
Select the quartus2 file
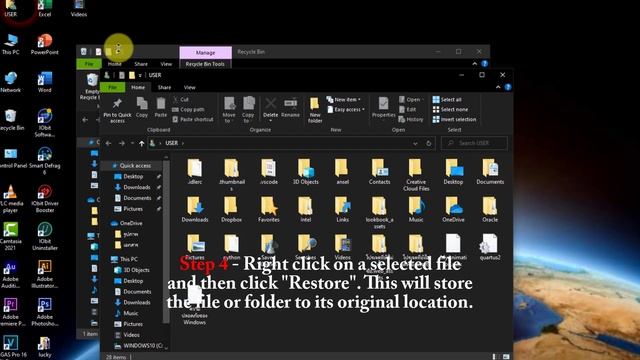click(x=490, y=247)
